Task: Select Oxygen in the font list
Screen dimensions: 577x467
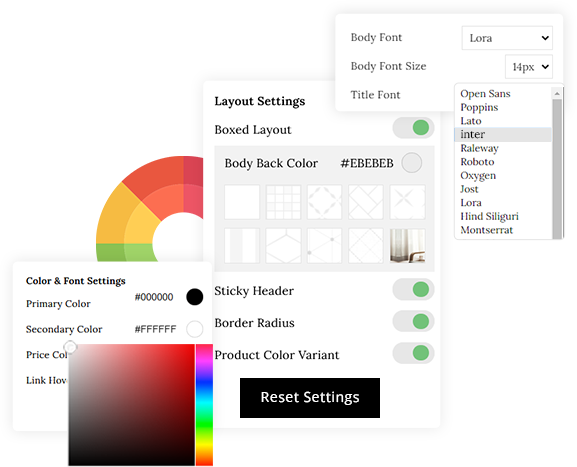Action: coord(478,176)
